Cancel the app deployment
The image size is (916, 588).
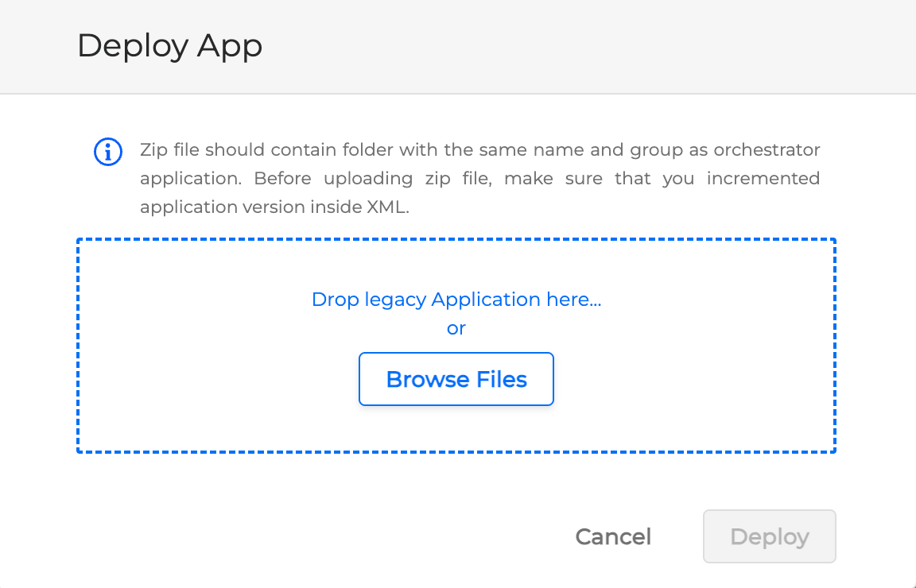point(612,536)
